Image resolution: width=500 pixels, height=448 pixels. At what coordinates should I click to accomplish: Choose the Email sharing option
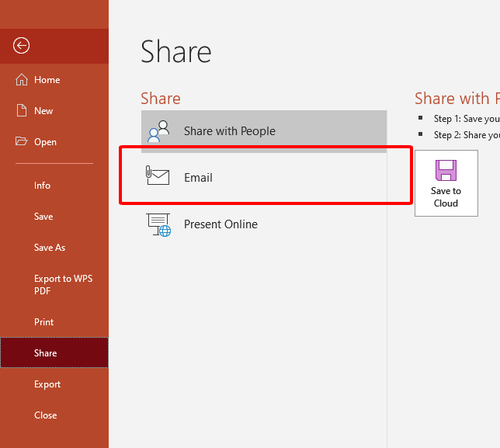264,177
